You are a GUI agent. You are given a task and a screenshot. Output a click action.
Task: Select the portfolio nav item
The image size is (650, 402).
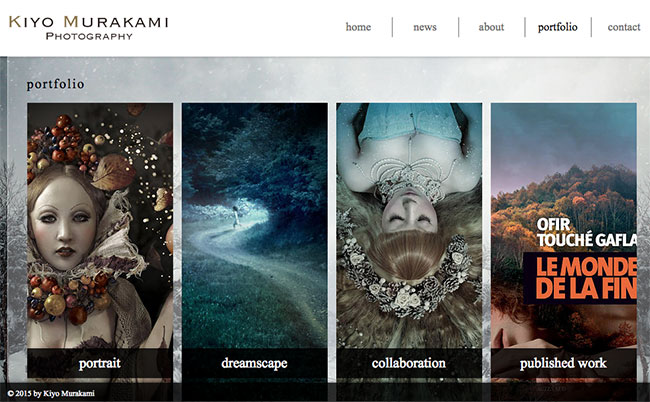click(x=558, y=27)
